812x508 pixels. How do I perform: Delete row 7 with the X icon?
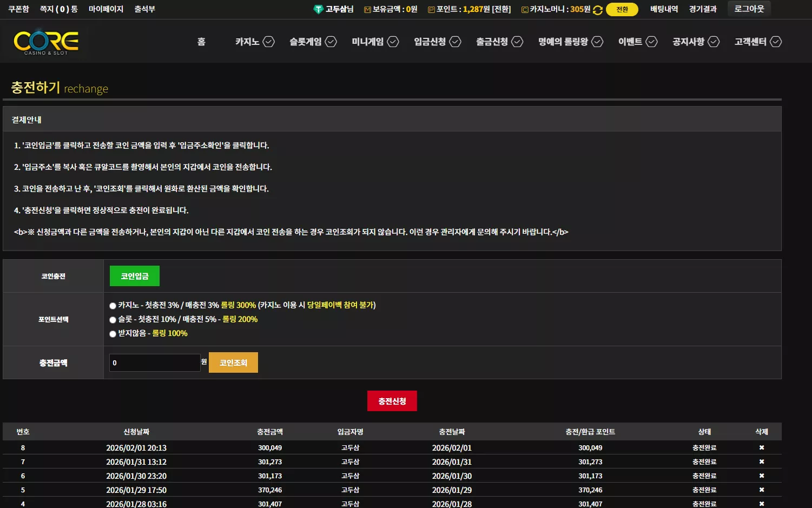tap(762, 461)
